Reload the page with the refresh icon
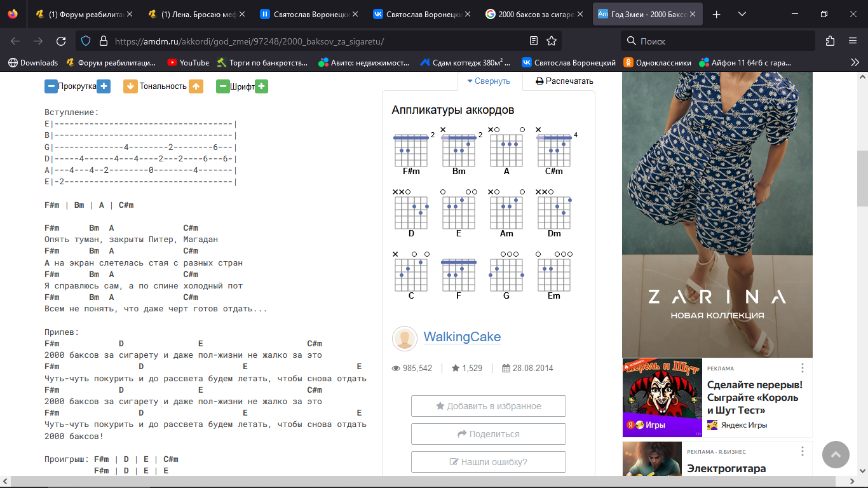868x488 pixels. tap(61, 41)
